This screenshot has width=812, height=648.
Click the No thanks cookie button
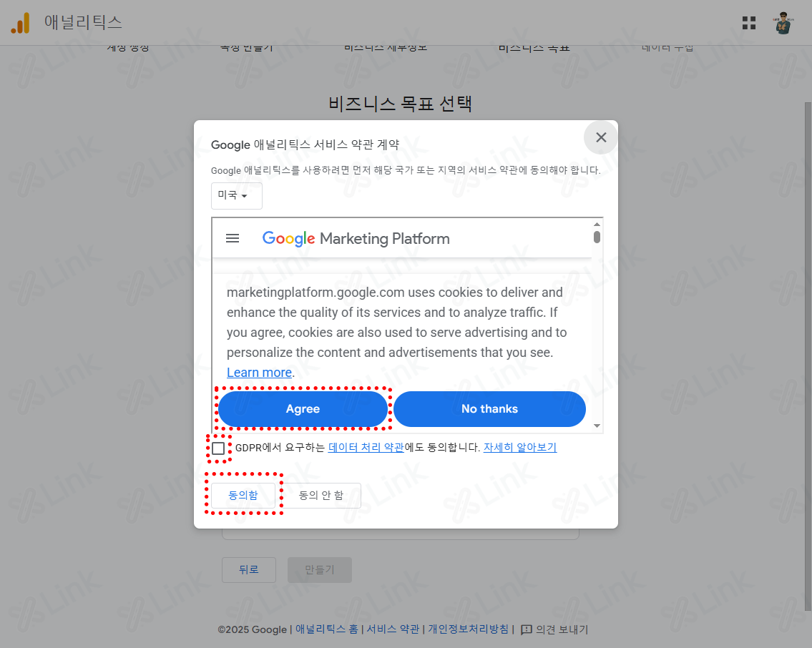[x=489, y=409]
